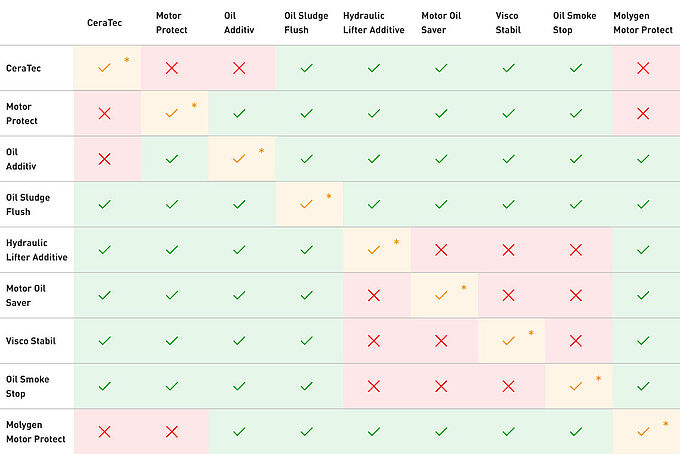Click the Molygen Motor Protect column header
Screen dimensions: 680x454
pos(643,22)
